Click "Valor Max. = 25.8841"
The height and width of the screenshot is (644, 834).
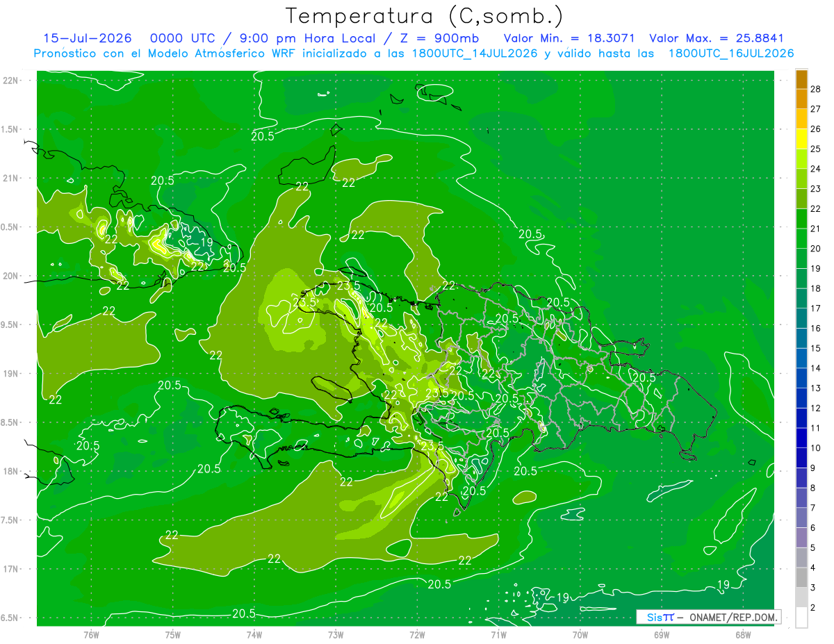716,38
